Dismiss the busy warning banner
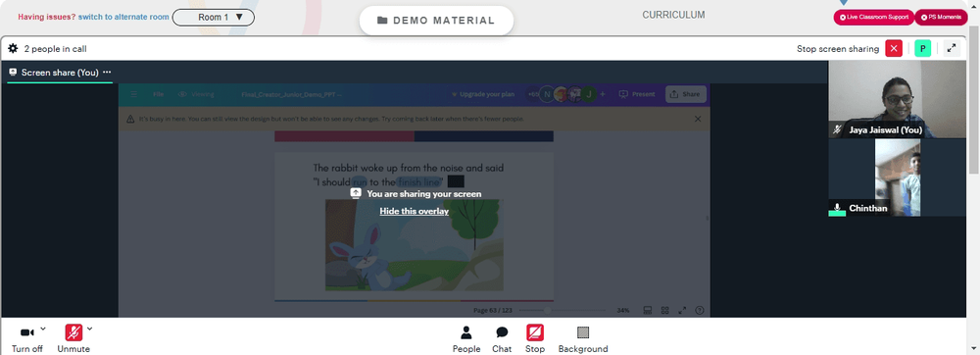This screenshot has width=980, height=355. (698, 119)
